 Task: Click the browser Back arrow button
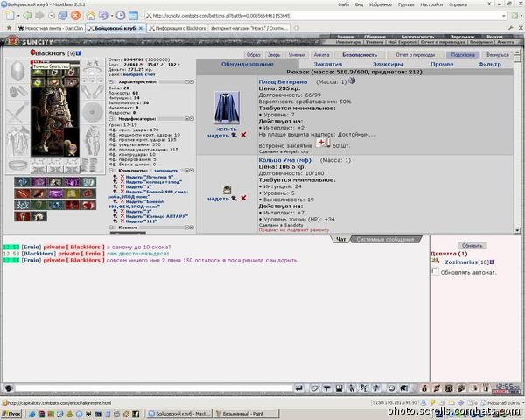point(27,16)
